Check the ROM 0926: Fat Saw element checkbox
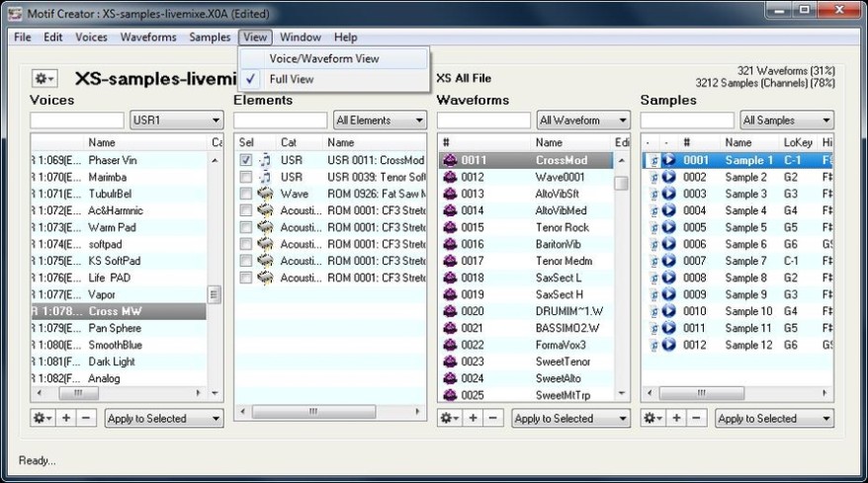The height and width of the screenshot is (483, 868). pos(246,194)
